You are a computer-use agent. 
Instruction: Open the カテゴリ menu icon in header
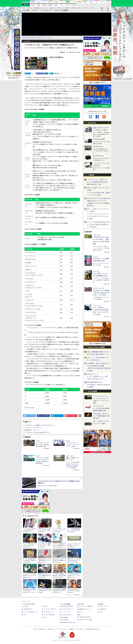pyautogui.click(x=102, y=9)
